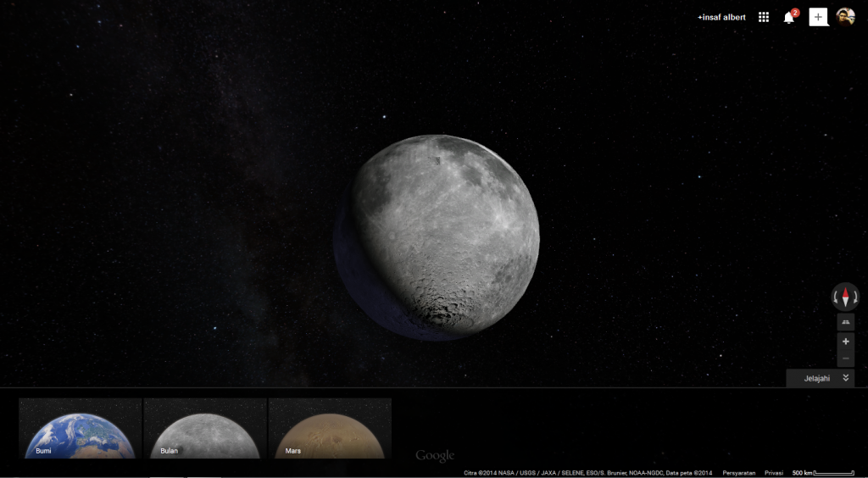Image resolution: width=868 pixels, height=478 pixels.
Task: Click the Moon globe in the center
Action: (441, 236)
